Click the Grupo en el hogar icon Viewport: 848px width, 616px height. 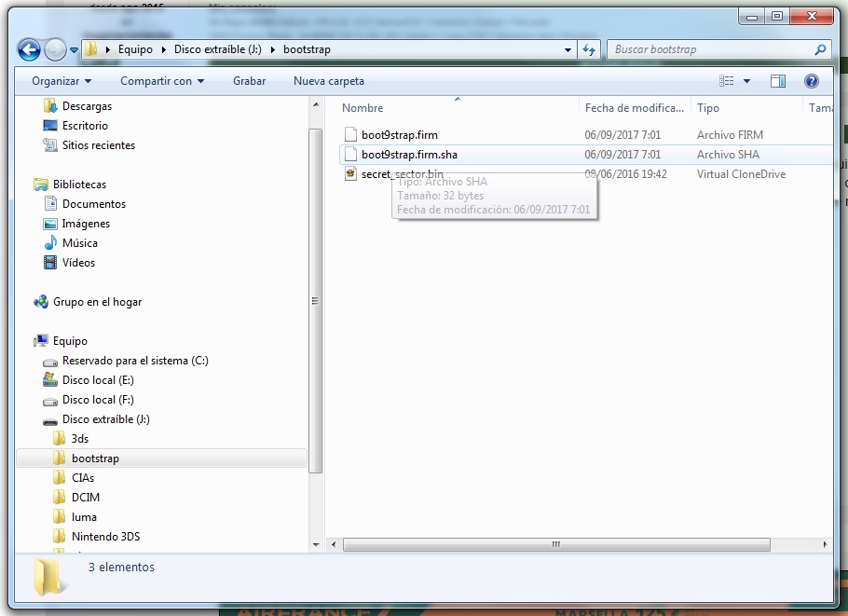[41, 301]
